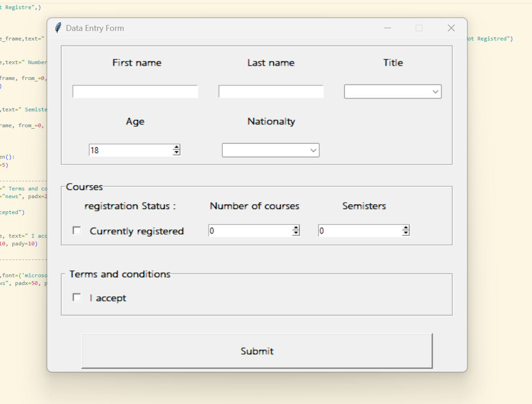Decrement the Number of courses spinner
The height and width of the screenshot is (404, 532).
tap(296, 233)
